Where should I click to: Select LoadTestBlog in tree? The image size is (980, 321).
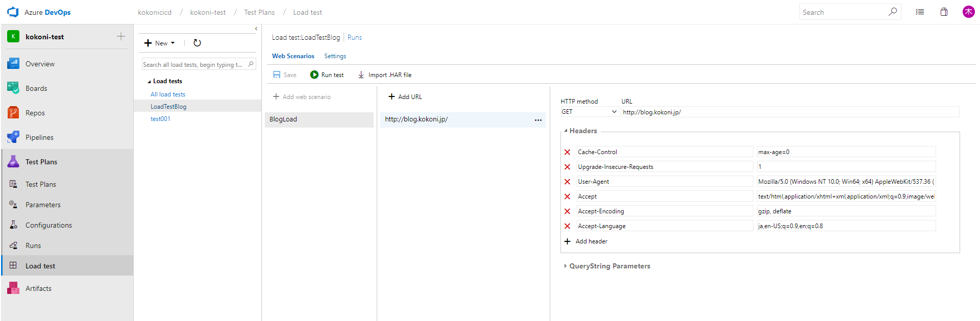(168, 107)
